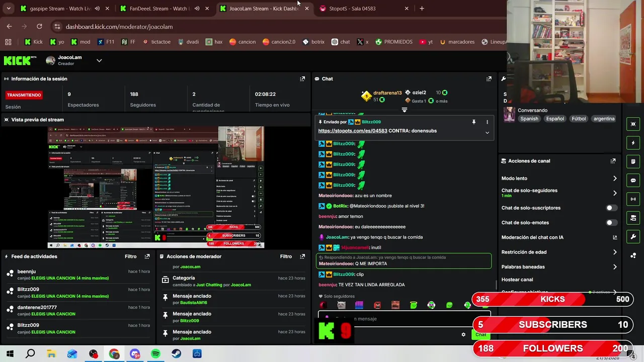Image resolution: width=644 pixels, height=362 pixels.
Task: Click the chat message input field
Action: point(404,319)
